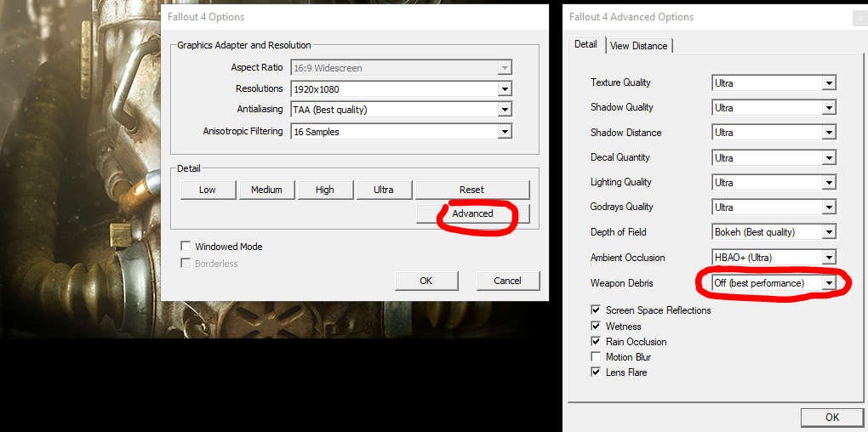Uncheck the Lens Flare option
The height and width of the screenshot is (432, 868).
596,372
